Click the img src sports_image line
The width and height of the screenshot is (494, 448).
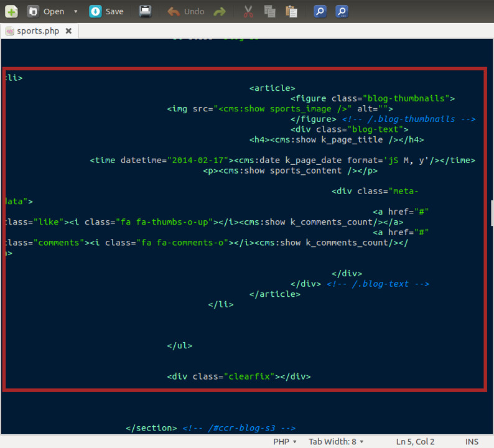pyautogui.click(x=280, y=109)
